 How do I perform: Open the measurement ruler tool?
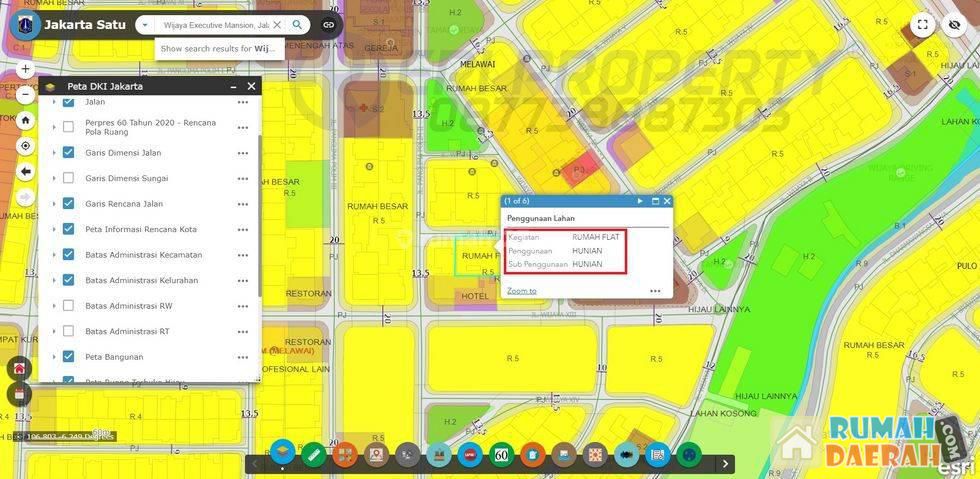314,455
